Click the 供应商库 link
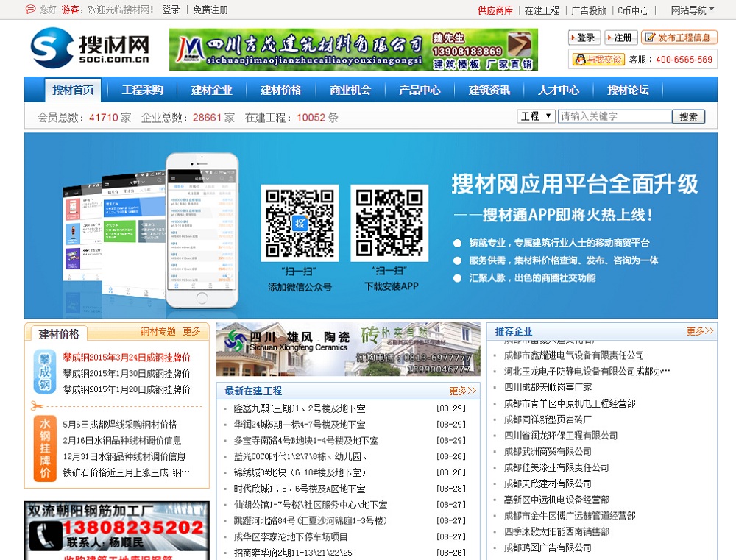 tap(495, 10)
